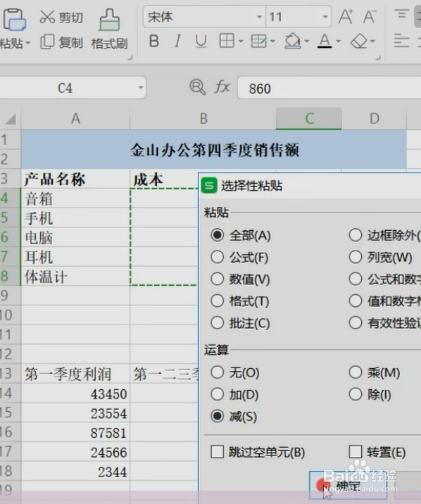The image size is (421, 504).
Task: Expand the font color dropdown arrow
Action: pyautogui.click(x=338, y=41)
